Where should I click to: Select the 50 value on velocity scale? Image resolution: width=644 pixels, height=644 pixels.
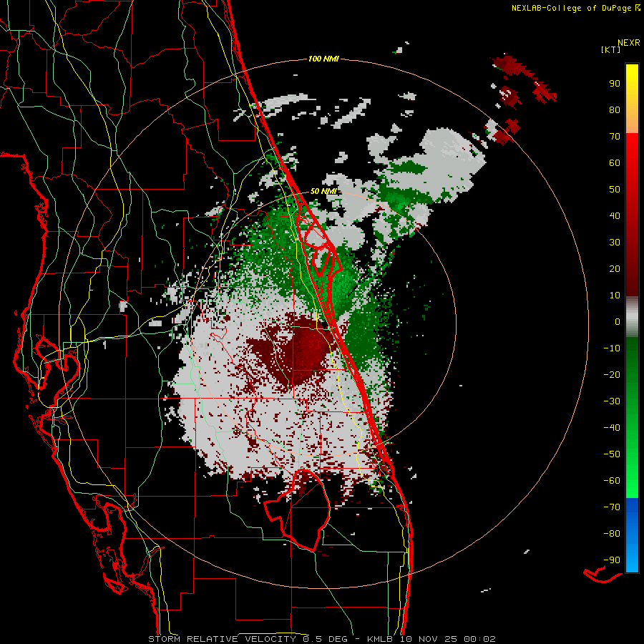tap(615, 190)
